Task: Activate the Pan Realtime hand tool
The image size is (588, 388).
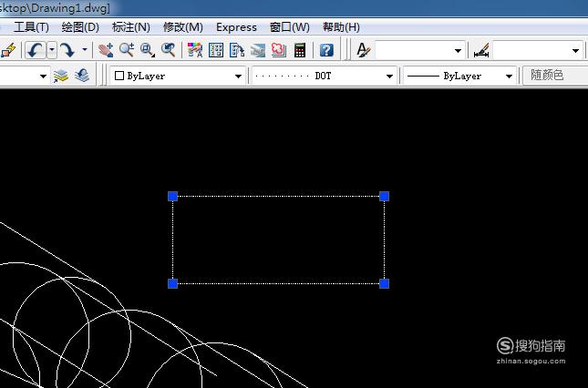Action: coord(106,50)
